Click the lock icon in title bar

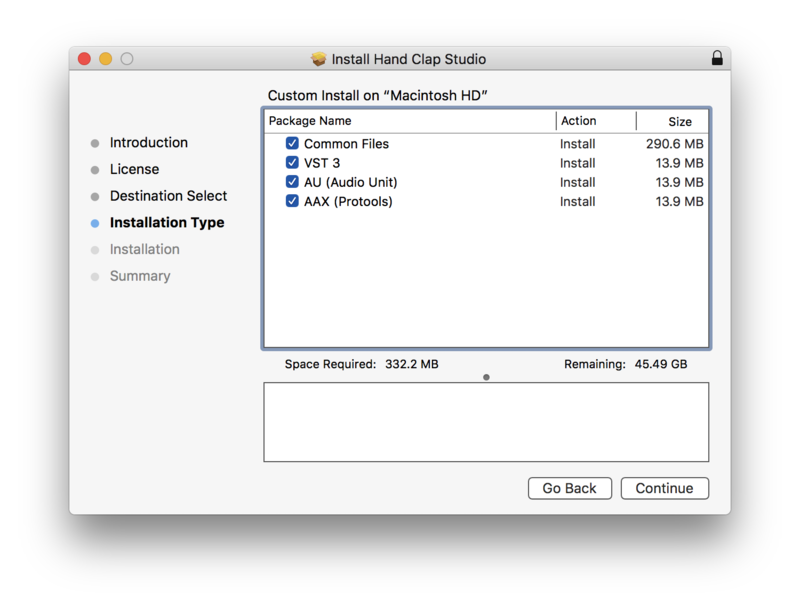click(717, 59)
